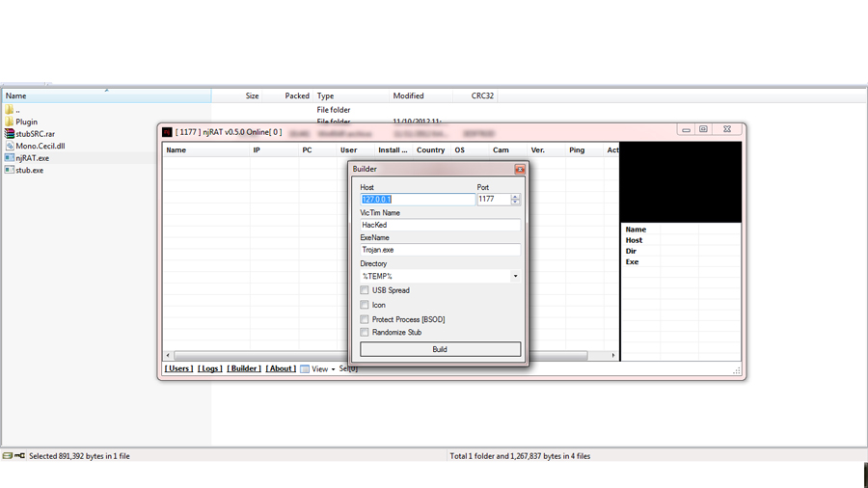
Task: Click the Cam column header
Action: pos(508,149)
